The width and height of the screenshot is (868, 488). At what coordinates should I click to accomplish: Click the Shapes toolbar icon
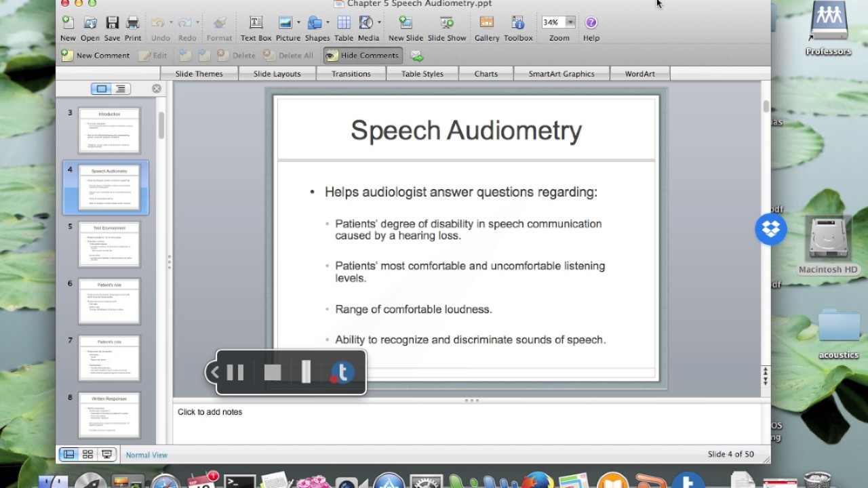click(314, 23)
